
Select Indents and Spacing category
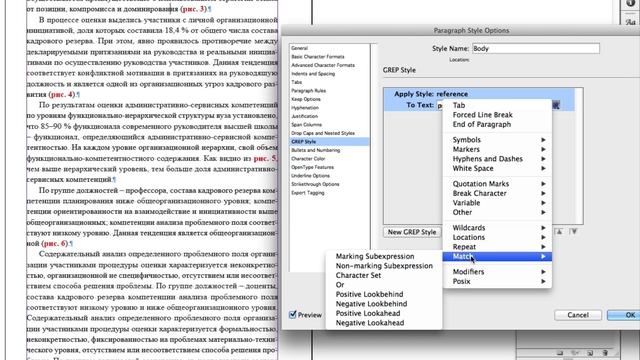[329, 74]
